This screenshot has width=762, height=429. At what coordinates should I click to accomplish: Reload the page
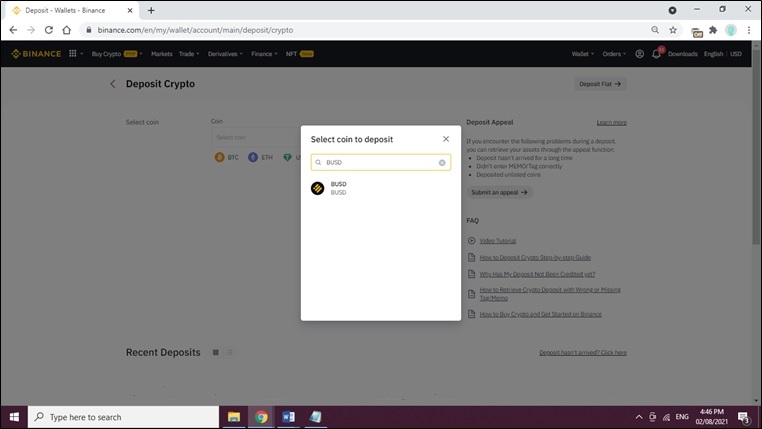pos(49,30)
